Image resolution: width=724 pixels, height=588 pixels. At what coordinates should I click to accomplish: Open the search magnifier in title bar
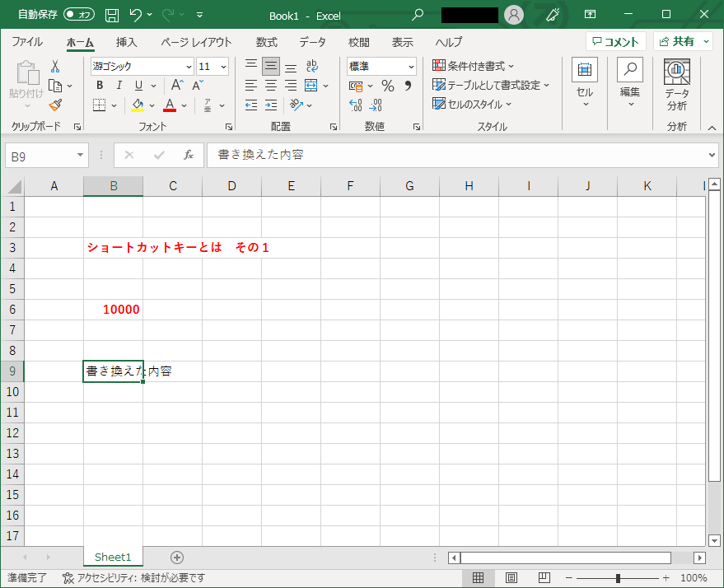click(418, 15)
